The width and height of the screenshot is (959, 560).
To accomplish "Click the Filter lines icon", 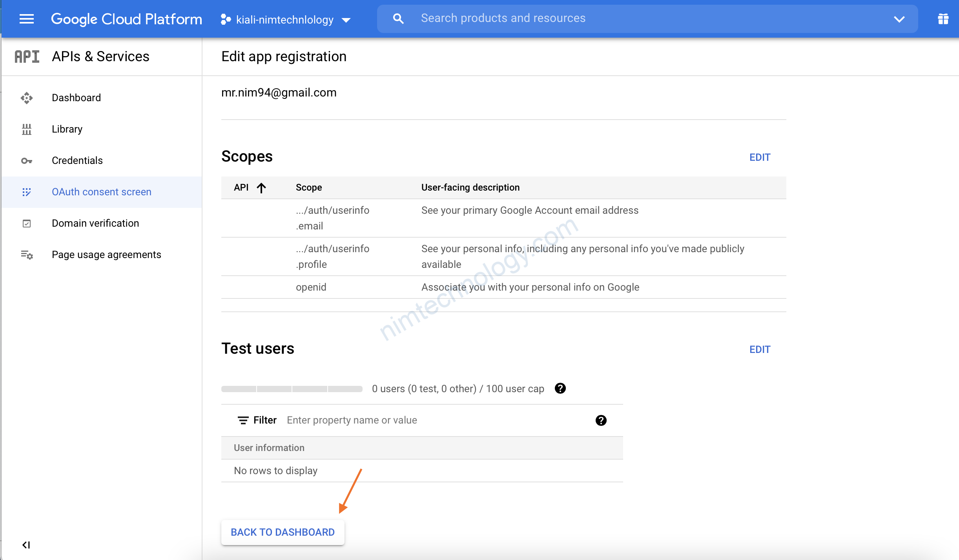I will (243, 420).
